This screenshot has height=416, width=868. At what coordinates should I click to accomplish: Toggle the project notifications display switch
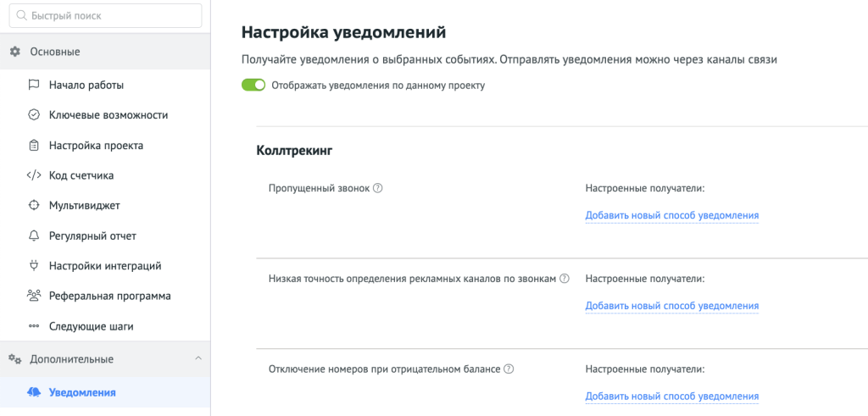pos(253,85)
